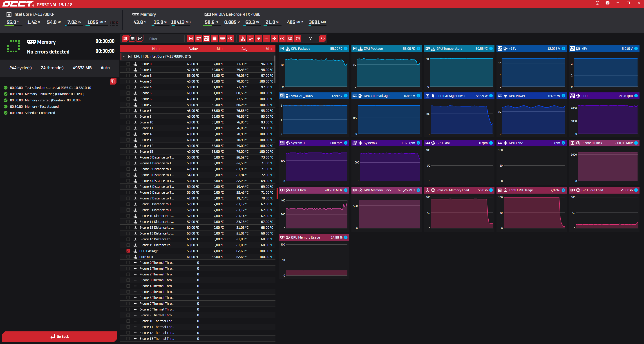
Task: Select the motherboard hardware filter icon
Action: [x=206, y=38]
